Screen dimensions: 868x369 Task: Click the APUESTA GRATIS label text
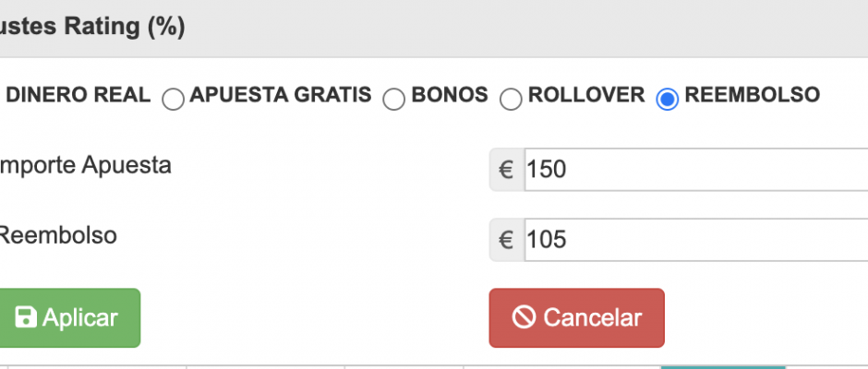coord(281,95)
